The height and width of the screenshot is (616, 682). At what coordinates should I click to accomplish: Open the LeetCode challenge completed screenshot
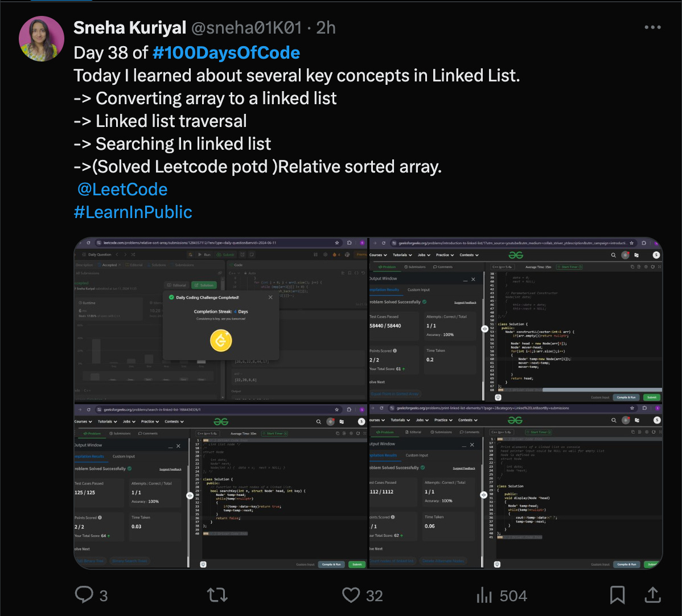220,319
